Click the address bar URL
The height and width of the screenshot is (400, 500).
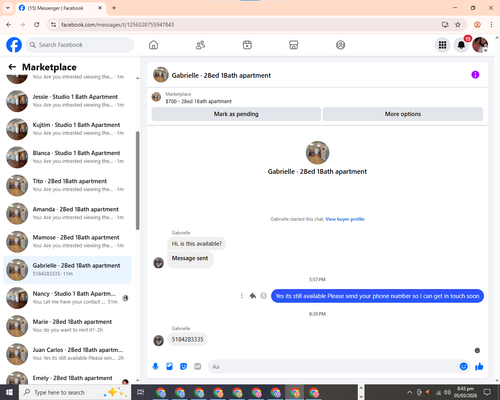point(117,25)
